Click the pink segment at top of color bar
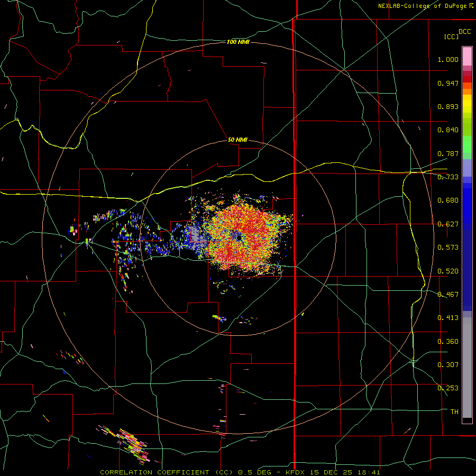 [467, 57]
